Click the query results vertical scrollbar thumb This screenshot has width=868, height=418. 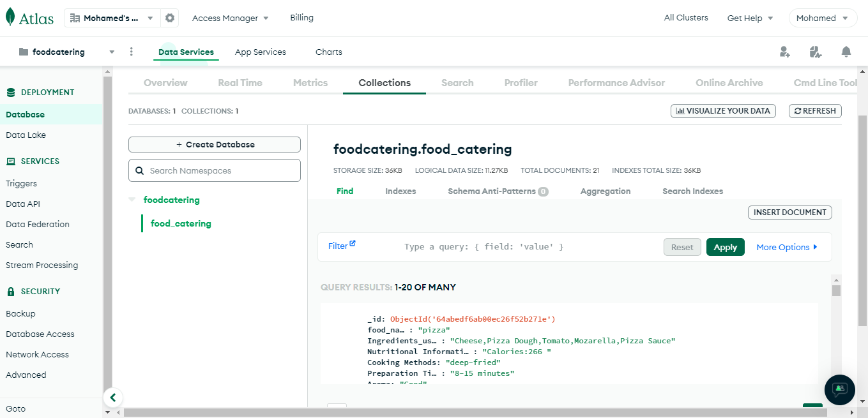(x=836, y=291)
